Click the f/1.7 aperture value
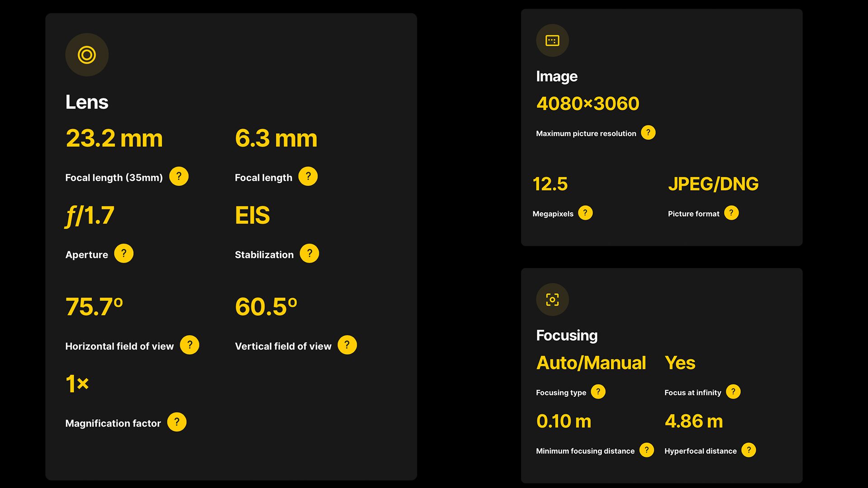The image size is (868, 488). [90, 216]
